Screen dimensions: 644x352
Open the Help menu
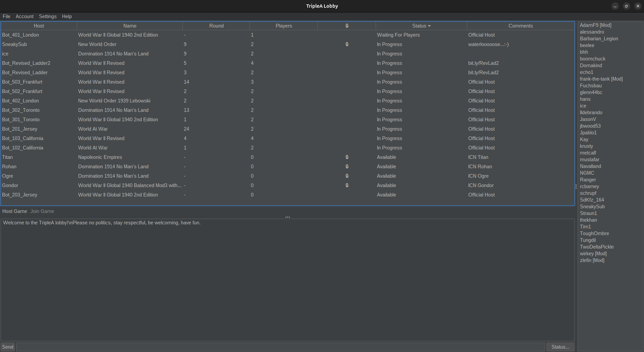[x=67, y=16]
